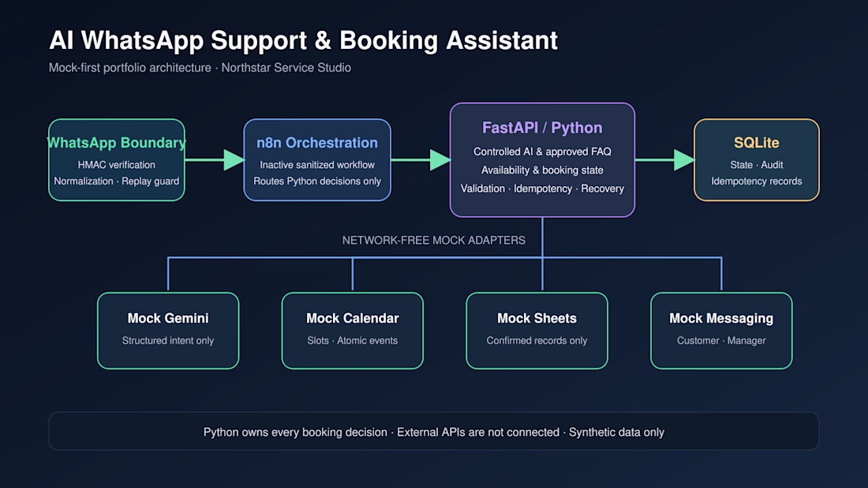Click the "Slots · Atomic events" line

point(353,341)
